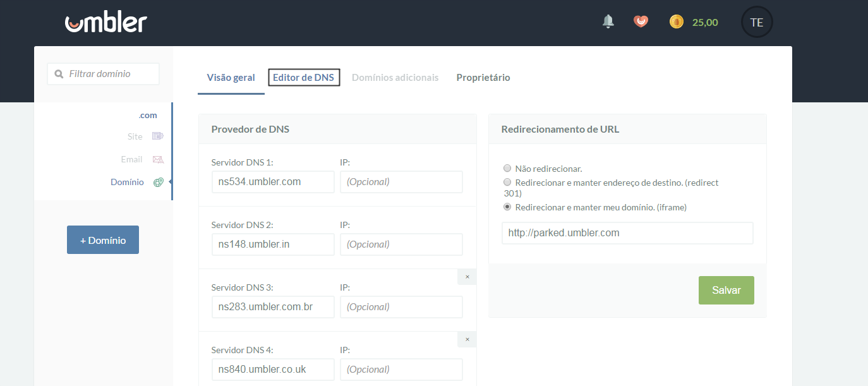Click IP field for DNS 3
This screenshot has width=868, height=386.
(401, 307)
